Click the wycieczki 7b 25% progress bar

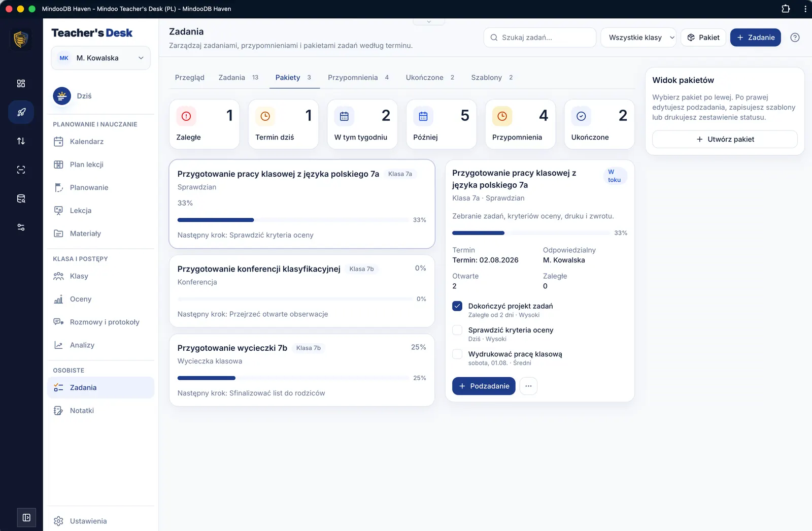coord(293,378)
